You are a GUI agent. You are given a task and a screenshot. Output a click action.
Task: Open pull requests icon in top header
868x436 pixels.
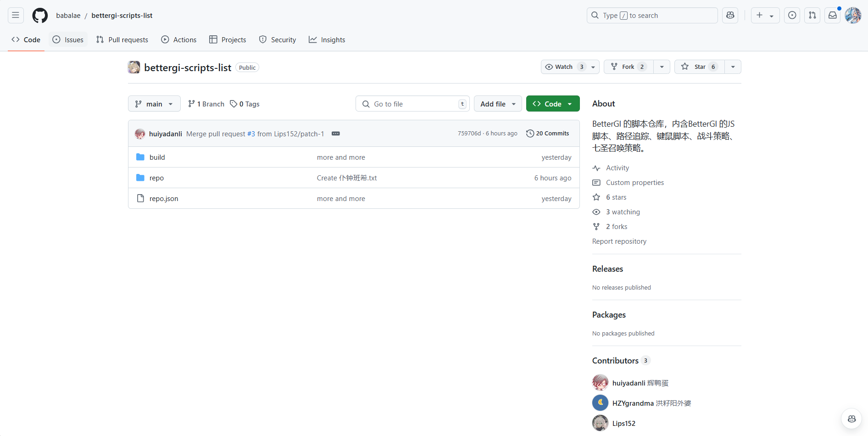pos(812,15)
